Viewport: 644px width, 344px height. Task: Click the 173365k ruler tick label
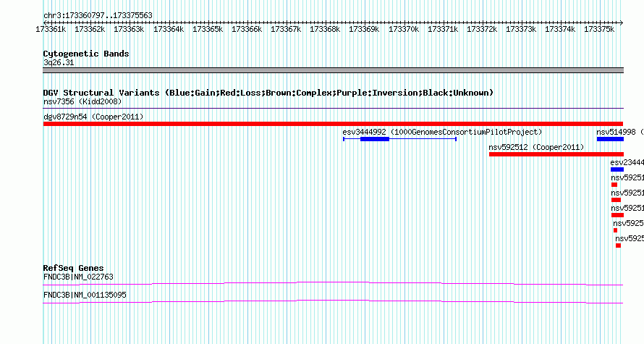click(208, 30)
